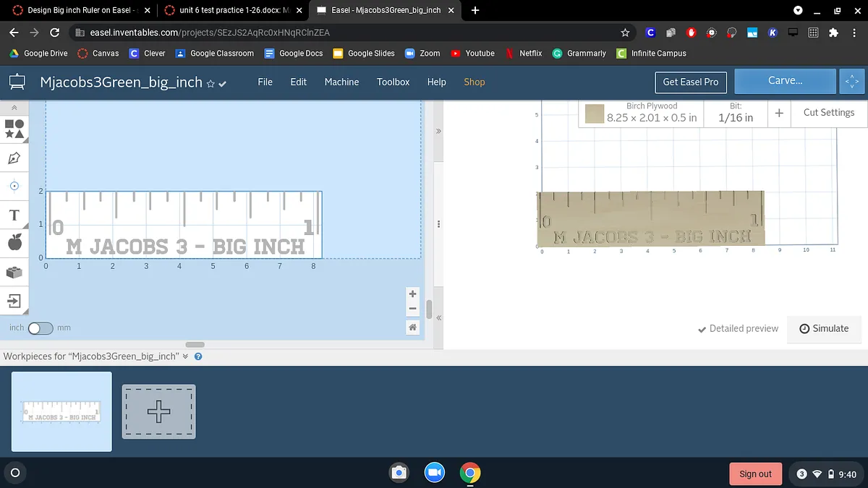Favorite the project with the star icon
The height and width of the screenshot is (488, 868).
coord(210,84)
